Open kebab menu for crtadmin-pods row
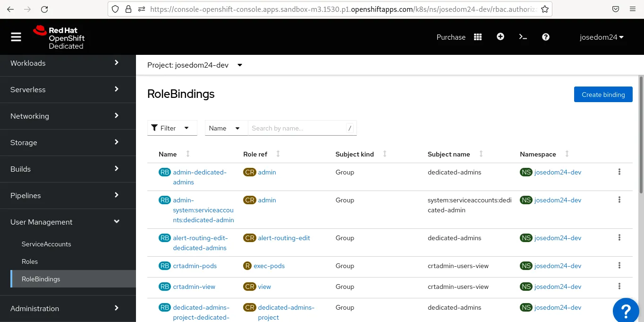This screenshot has height=322, width=644. click(x=619, y=266)
